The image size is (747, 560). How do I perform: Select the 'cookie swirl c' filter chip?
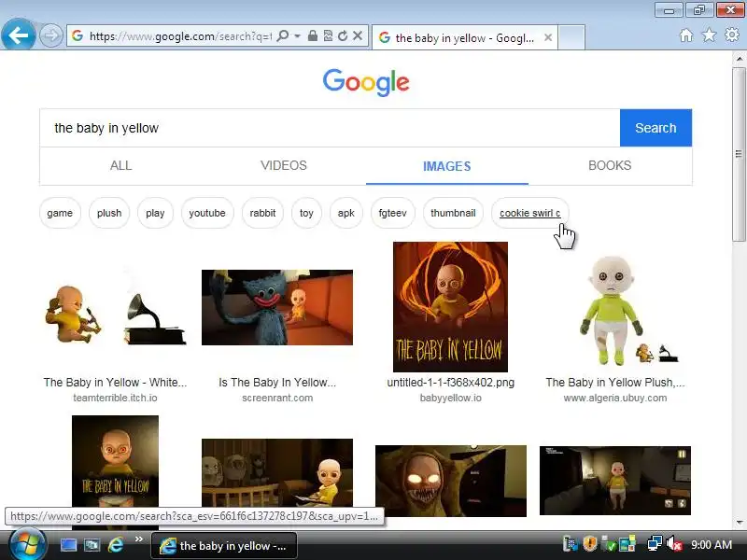tap(529, 213)
